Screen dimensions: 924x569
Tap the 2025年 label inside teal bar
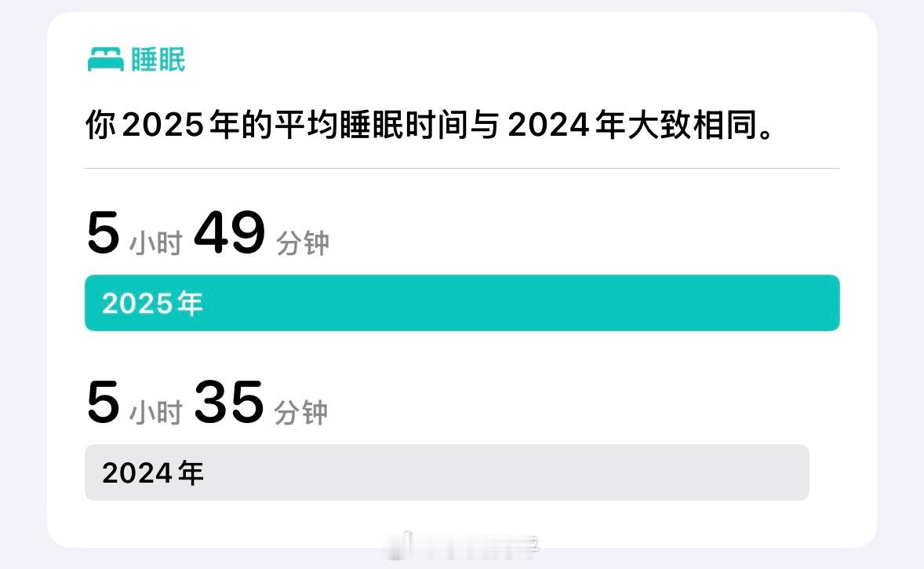tap(153, 303)
